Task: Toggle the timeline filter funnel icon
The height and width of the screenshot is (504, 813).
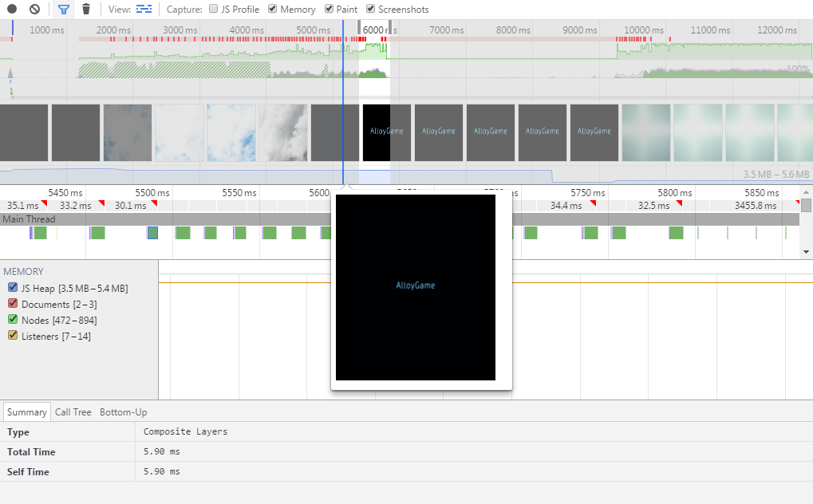Action: [64, 10]
